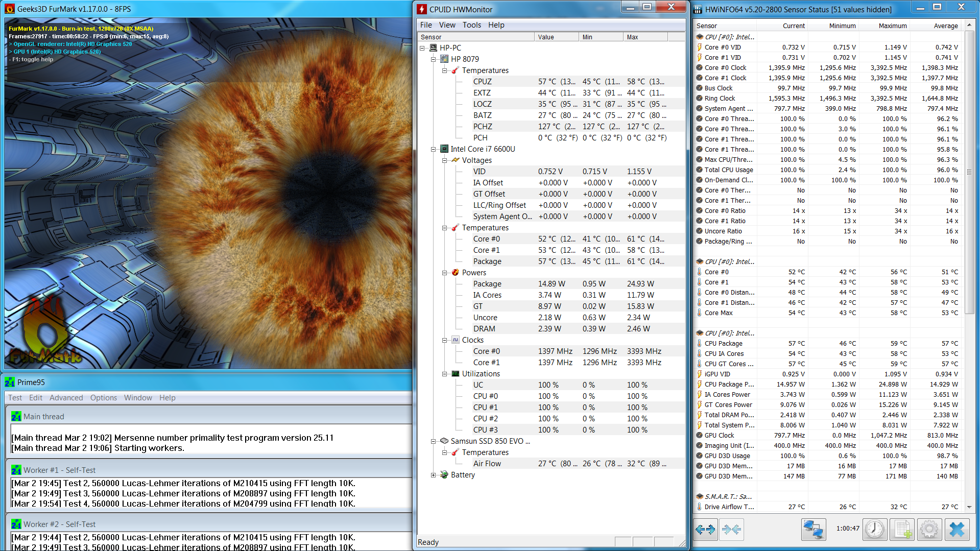Image resolution: width=980 pixels, height=551 pixels.
Task: Click the Powers flame icon in HWMonitor
Action: [x=456, y=273]
